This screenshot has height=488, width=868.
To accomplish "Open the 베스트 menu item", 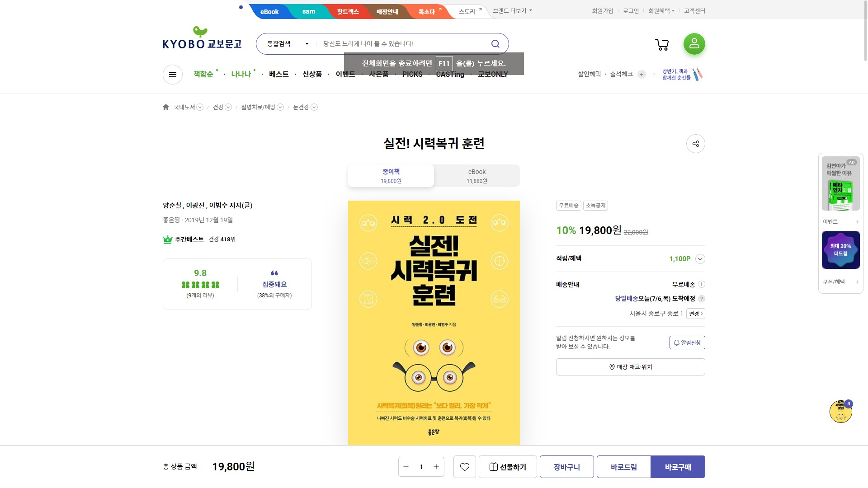I will coord(278,74).
